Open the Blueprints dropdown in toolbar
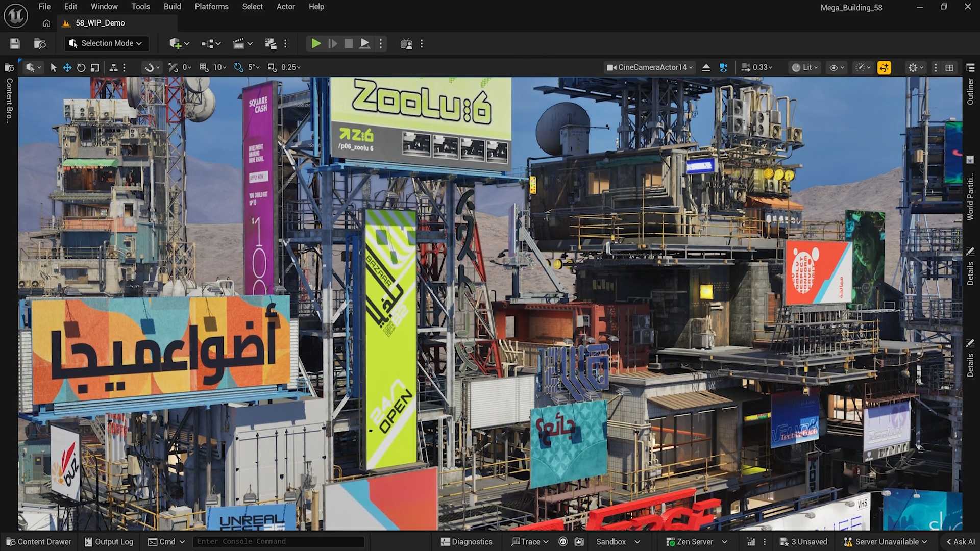The height and width of the screenshot is (551, 980). [211, 44]
